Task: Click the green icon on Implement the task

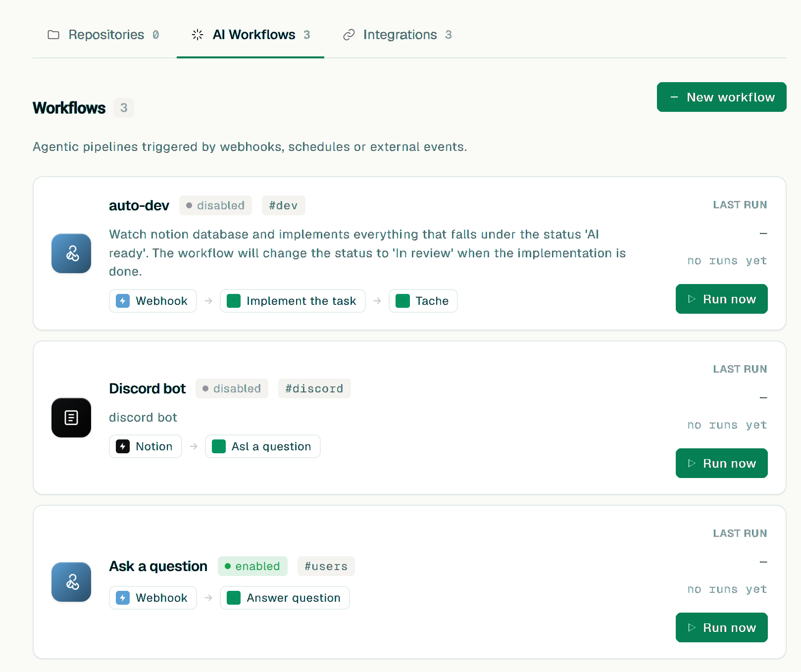Action: 234,301
